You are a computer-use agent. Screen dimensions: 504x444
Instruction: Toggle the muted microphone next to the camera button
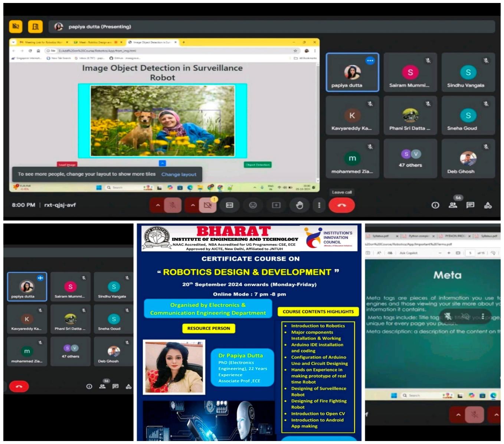coord(173,205)
